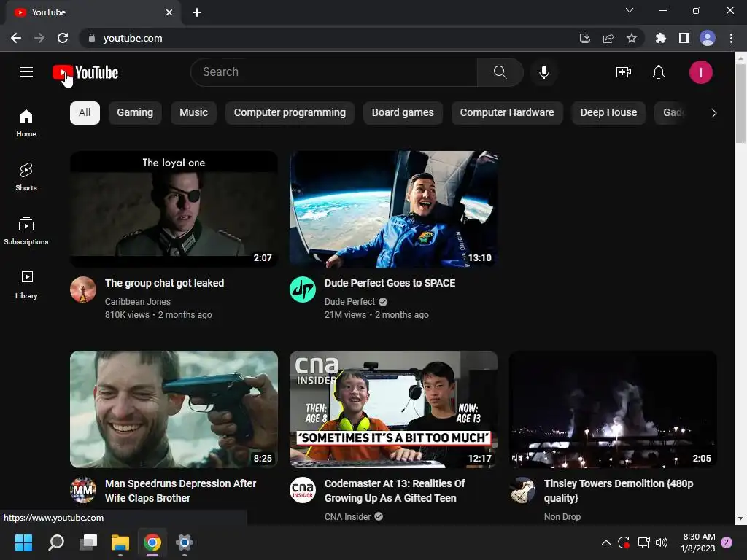747x560 pixels.
Task: Open the tab search chevron
Action: click(x=630, y=10)
